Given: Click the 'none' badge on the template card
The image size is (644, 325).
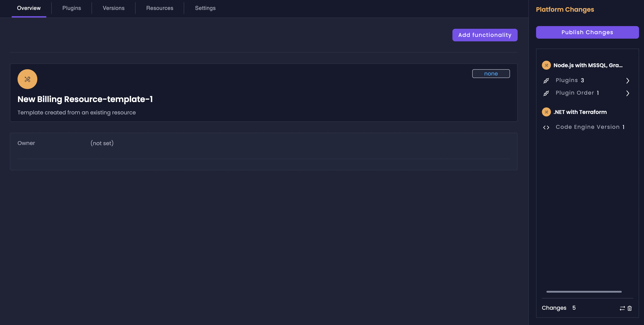Looking at the screenshot, I should click(490, 74).
